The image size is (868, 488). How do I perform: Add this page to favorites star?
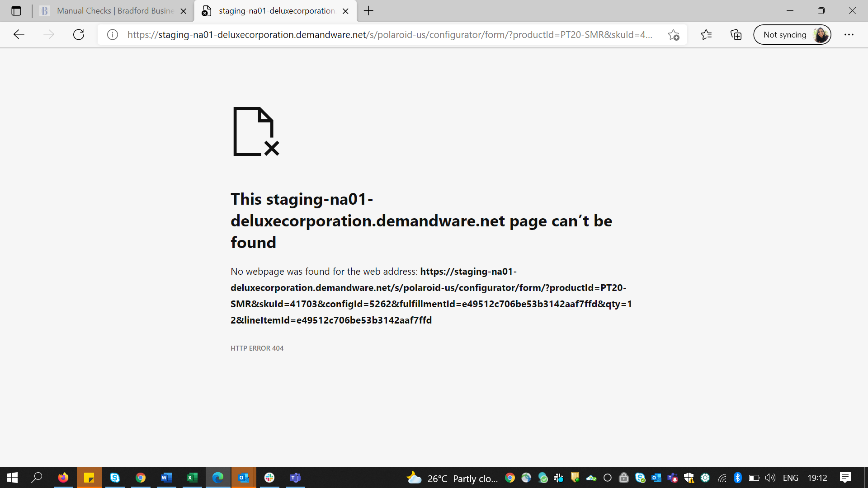674,35
